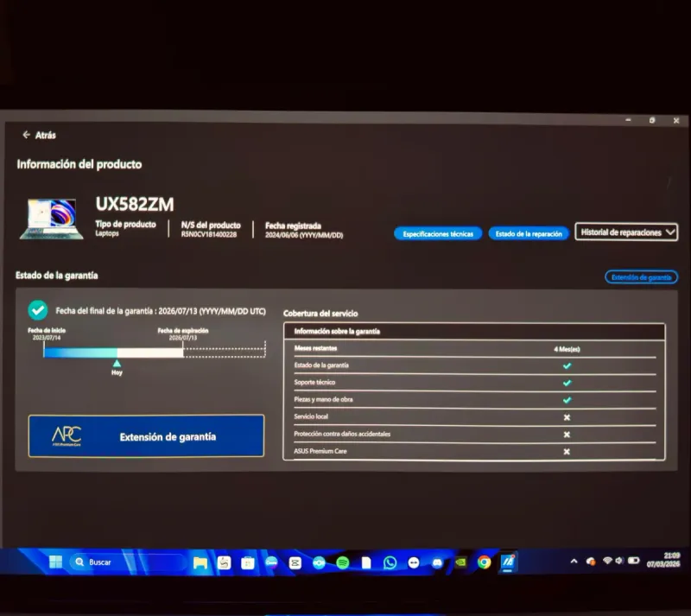The width and height of the screenshot is (691, 616).
Task: Open the Windows Start menu
Action: pyautogui.click(x=55, y=562)
